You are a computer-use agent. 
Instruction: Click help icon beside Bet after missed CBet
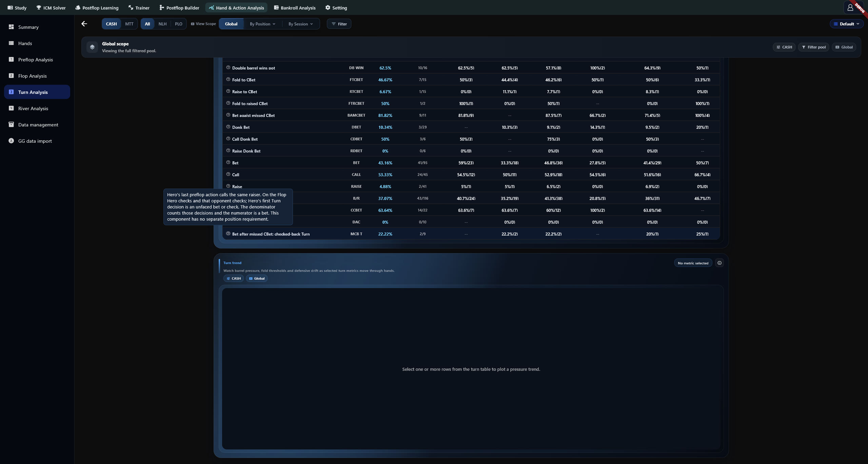tap(228, 234)
